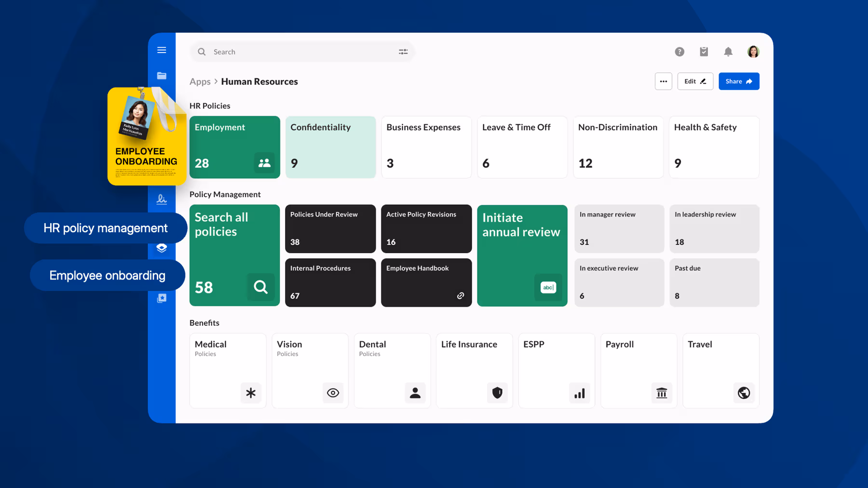Click the layers icon in sidebar
868x488 pixels.
click(x=162, y=248)
